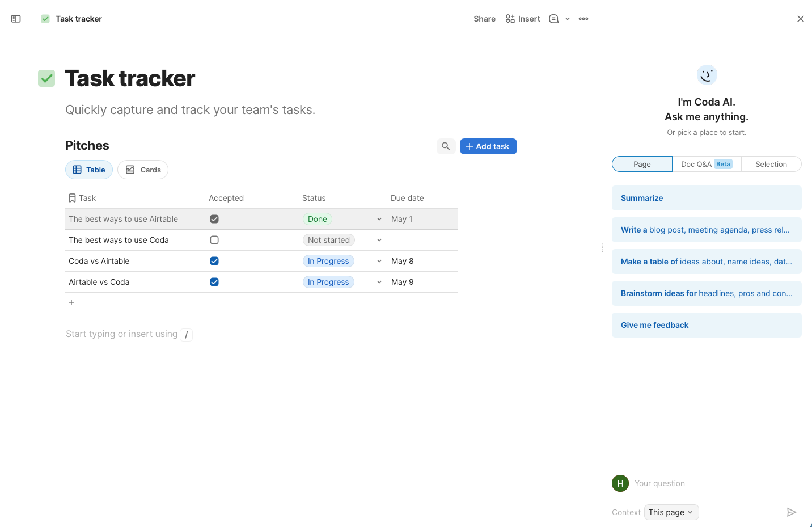Click the Add task button
The image size is (812, 527).
[488, 146]
